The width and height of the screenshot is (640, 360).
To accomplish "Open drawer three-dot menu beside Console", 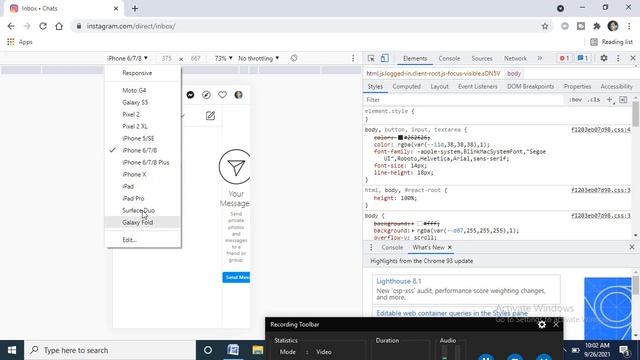I will (371, 247).
